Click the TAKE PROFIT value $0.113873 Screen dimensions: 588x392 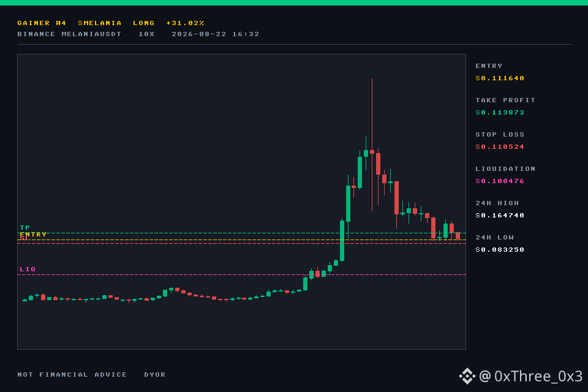click(x=500, y=113)
